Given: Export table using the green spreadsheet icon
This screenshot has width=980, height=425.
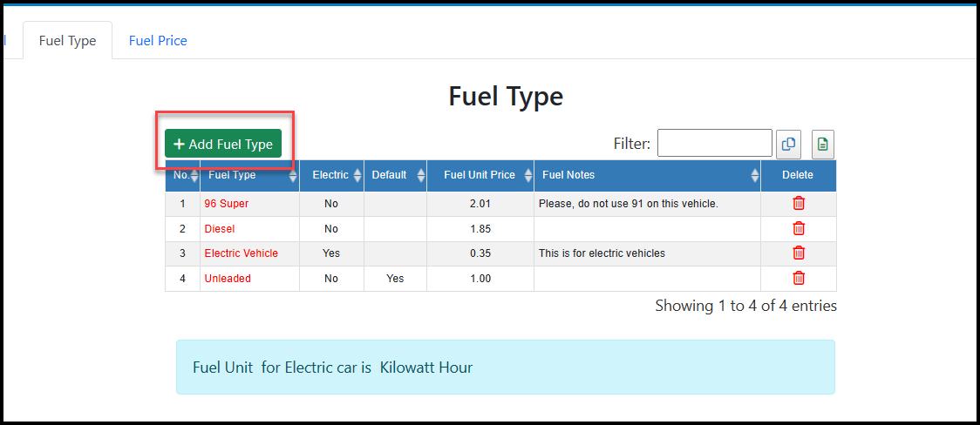Looking at the screenshot, I should (823, 145).
